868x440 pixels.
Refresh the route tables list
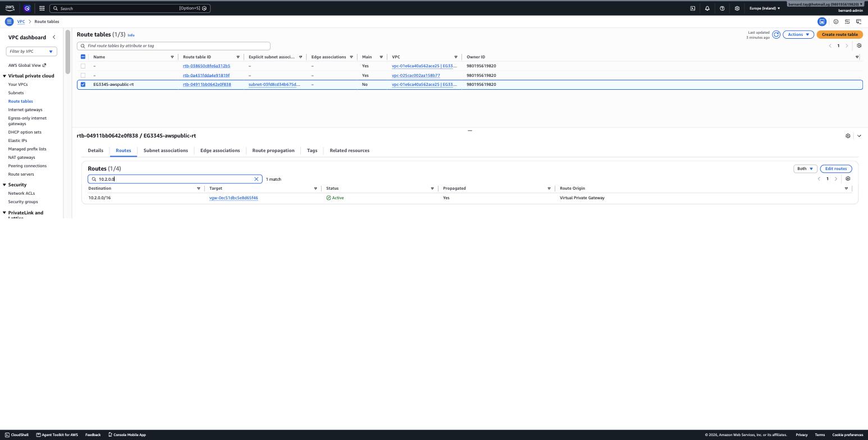776,34
